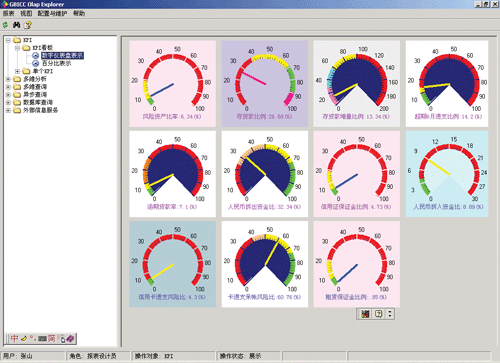This screenshot has height=363, width=500.
Task: Open the floating toolbar options arrows
Action: 390,314
